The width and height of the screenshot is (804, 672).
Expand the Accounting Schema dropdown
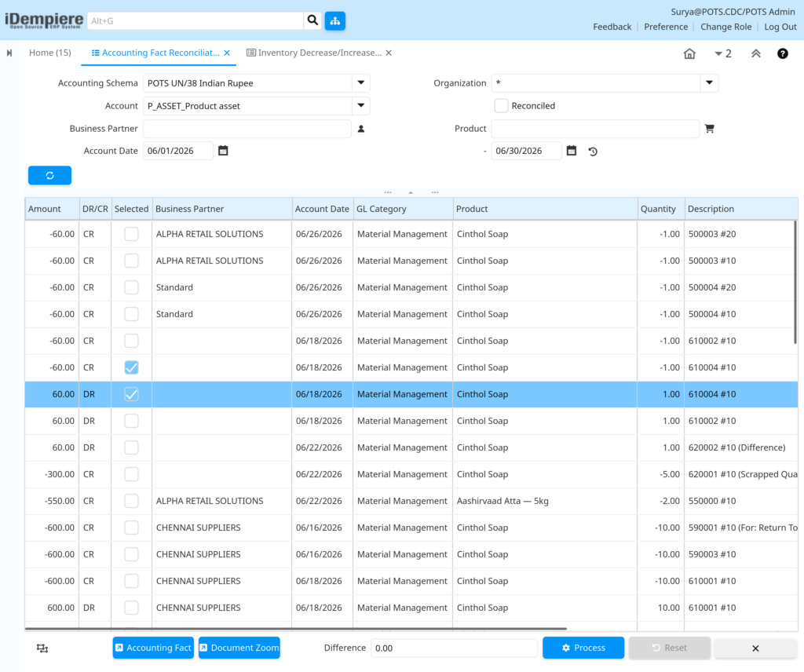click(361, 83)
